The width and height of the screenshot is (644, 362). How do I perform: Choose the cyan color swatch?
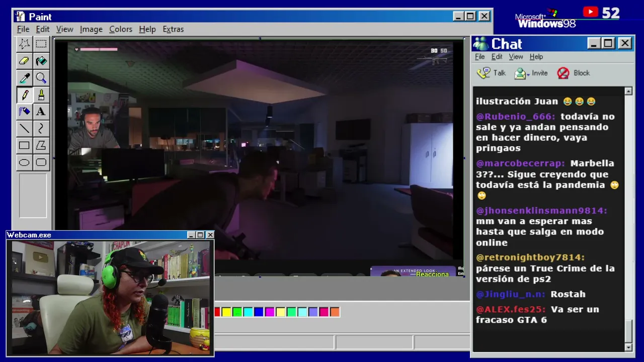[248, 312]
